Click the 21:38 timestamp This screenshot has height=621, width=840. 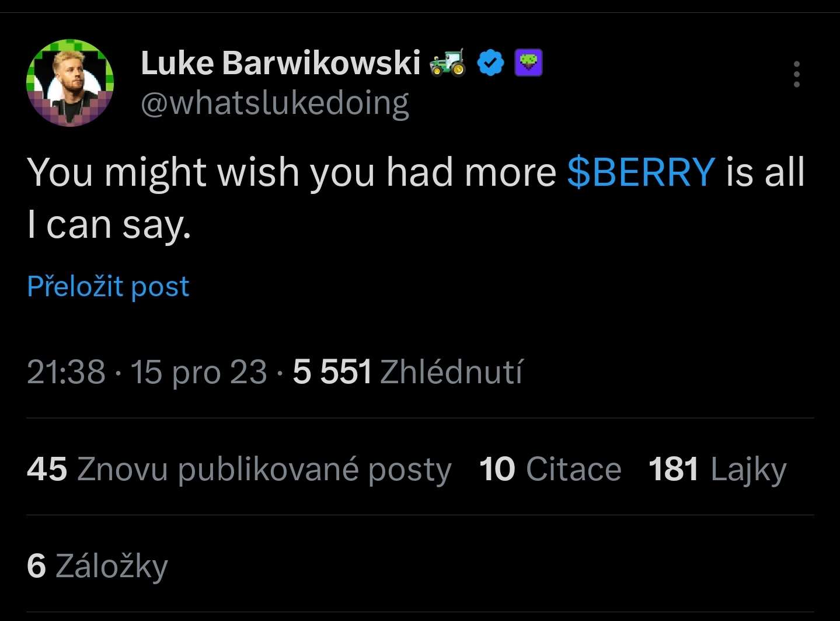66,372
